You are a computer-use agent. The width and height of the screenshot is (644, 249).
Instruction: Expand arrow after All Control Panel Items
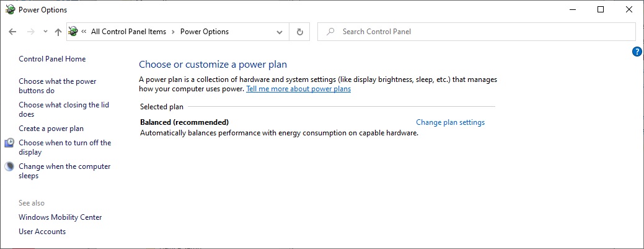(174, 32)
